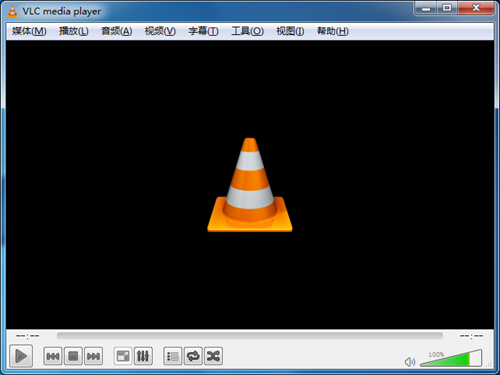Click the playback seek bar
Image resolution: width=500 pixels, height=375 pixels.
(250, 336)
